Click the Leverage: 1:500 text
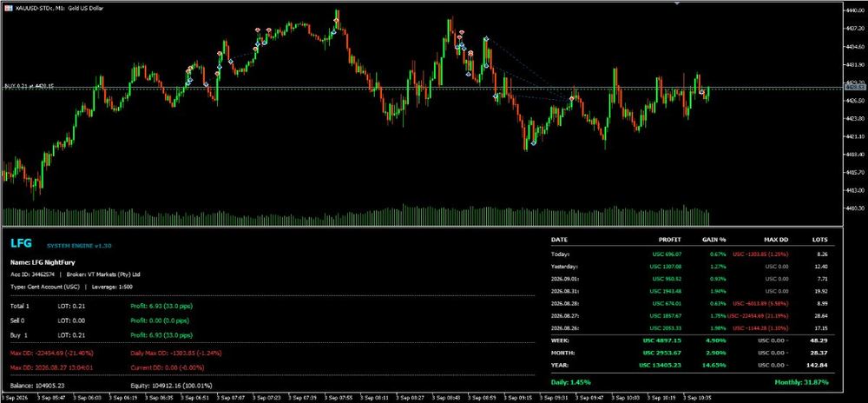Viewport: 868px width, 403px height. click(x=112, y=287)
